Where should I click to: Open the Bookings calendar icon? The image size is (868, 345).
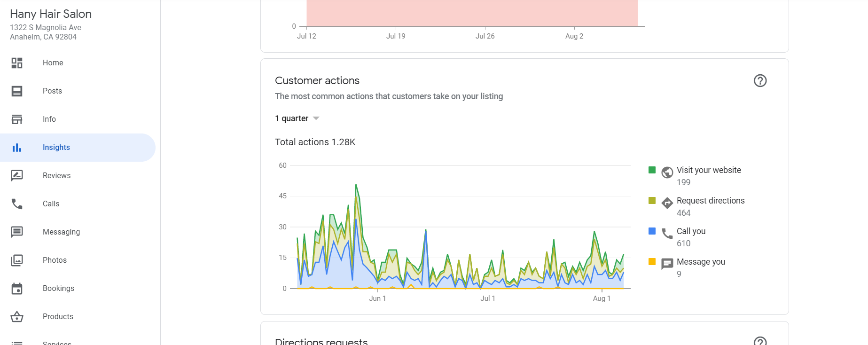(17, 289)
